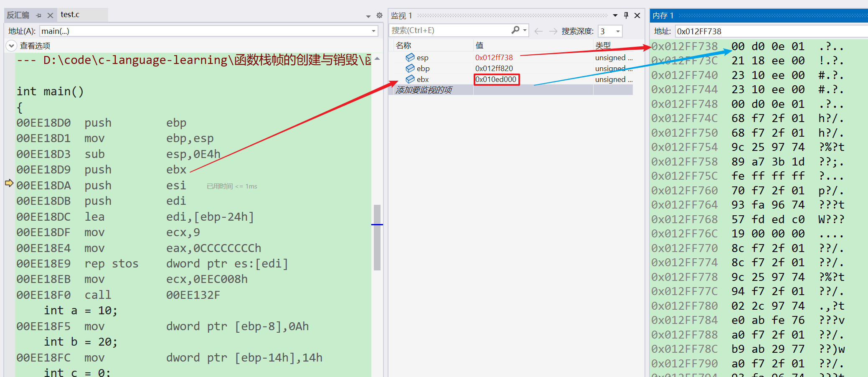Click the ebp value 0x012ff820

tap(494, 68)
